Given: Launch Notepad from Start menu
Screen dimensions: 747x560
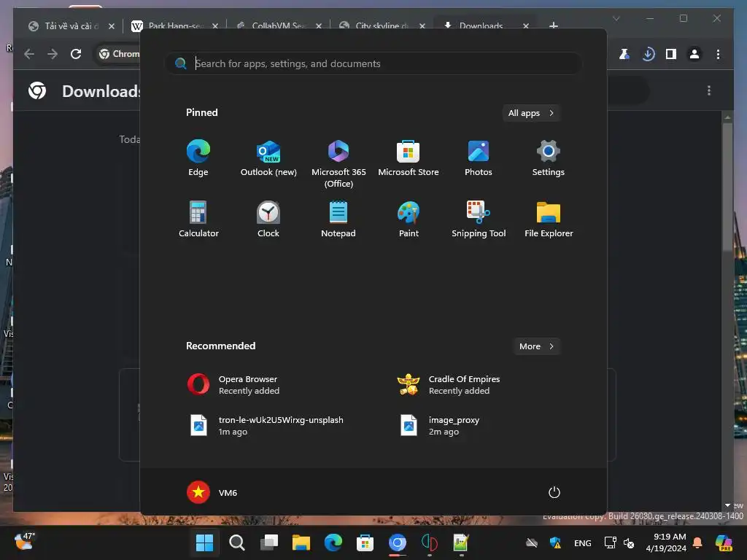Looking at the screenshot, I should 338,219.
